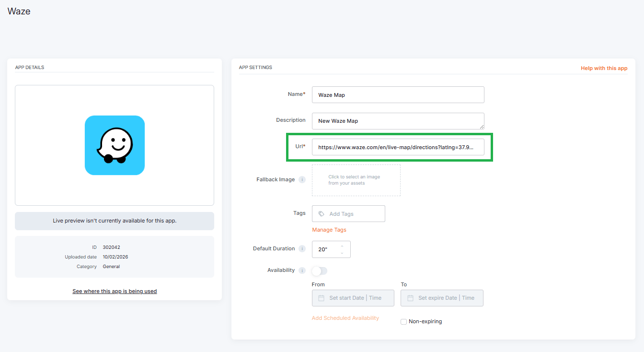Click the Name input field

pos(398,95)
